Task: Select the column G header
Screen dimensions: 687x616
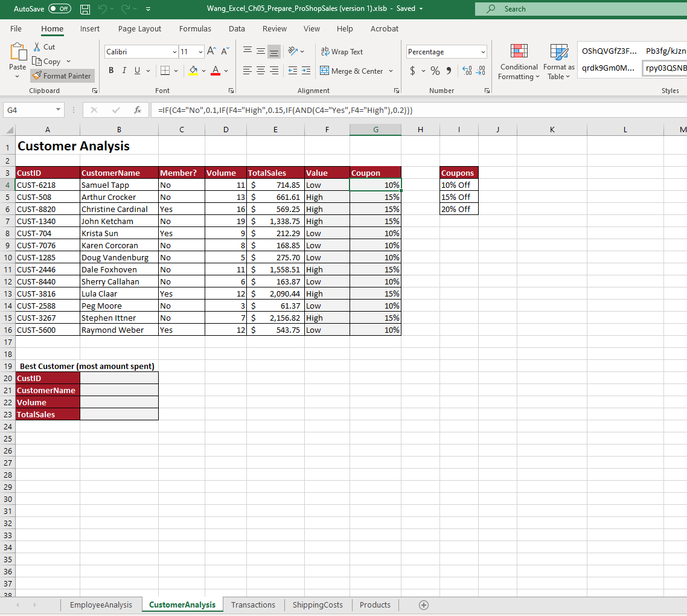Action: (375, 130)
